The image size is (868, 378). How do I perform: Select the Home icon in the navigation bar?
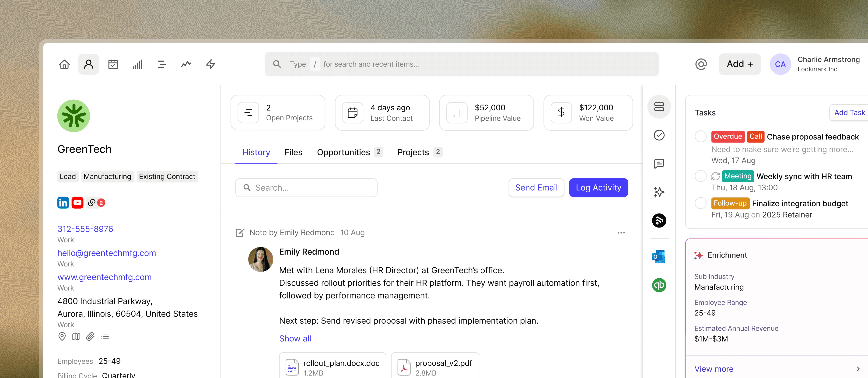click(64, 64)
